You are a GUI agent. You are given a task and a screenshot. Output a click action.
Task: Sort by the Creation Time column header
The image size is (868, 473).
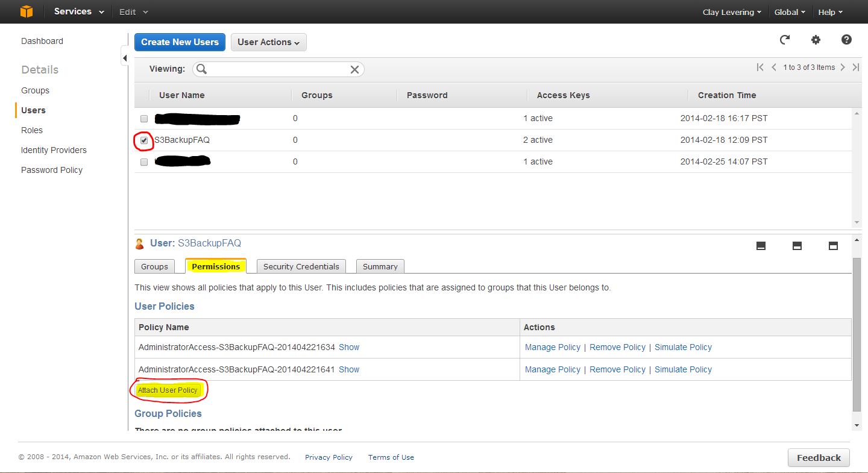727,95
